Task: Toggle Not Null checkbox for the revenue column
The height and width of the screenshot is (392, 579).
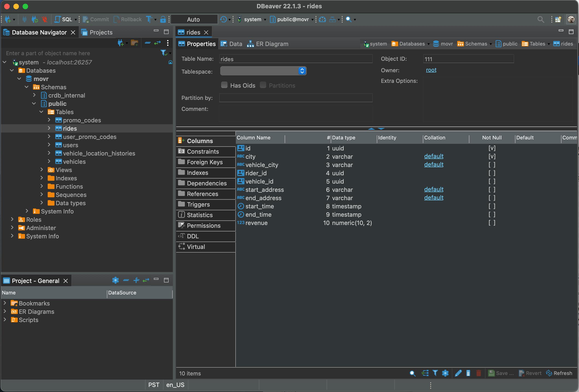Action: tap(491, 223)
